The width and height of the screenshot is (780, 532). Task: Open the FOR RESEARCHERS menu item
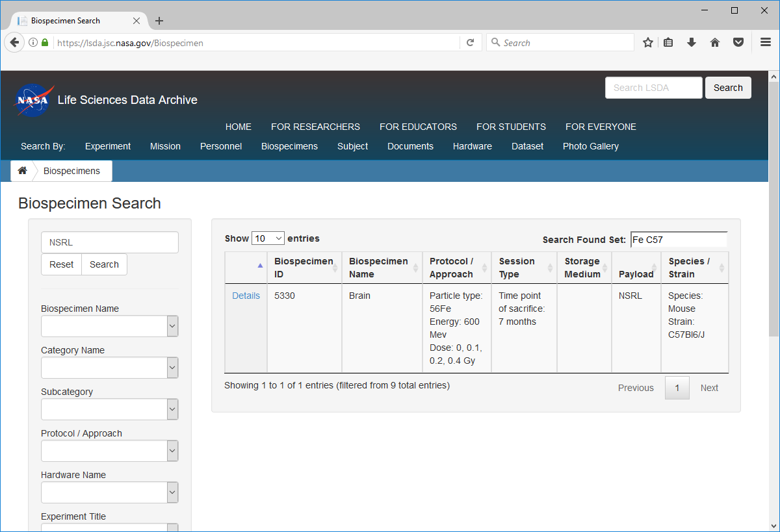tap(315, 127)
